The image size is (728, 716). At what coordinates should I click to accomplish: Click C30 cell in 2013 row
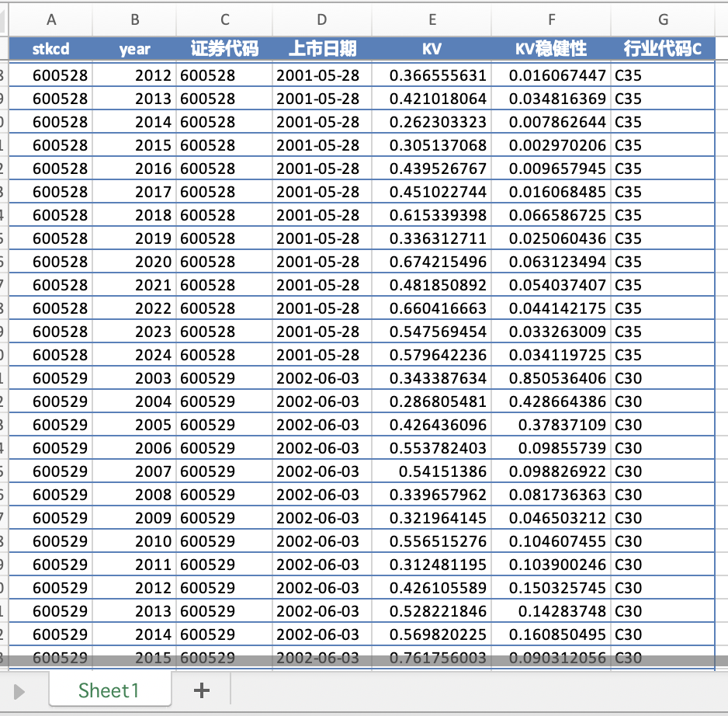663,610
